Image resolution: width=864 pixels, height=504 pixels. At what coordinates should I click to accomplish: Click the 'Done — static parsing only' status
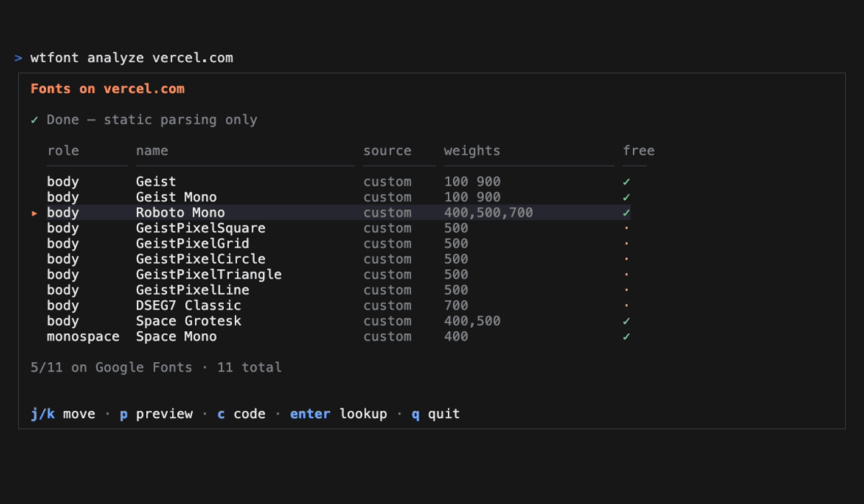[x=152, y=120]
